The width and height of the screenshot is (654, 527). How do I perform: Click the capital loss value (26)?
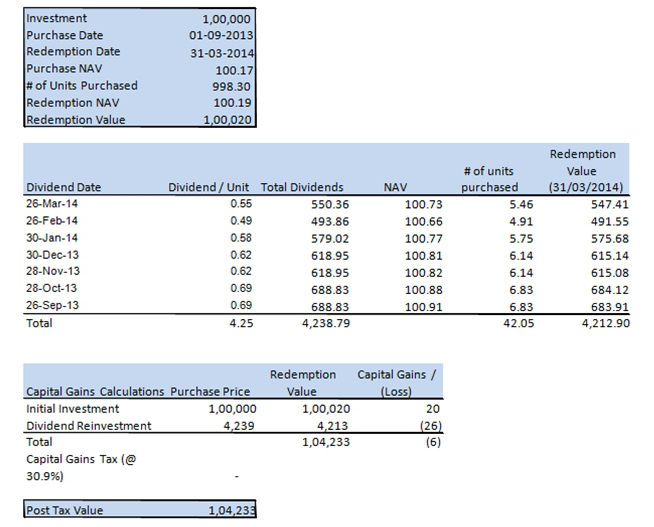coord(429,425)
